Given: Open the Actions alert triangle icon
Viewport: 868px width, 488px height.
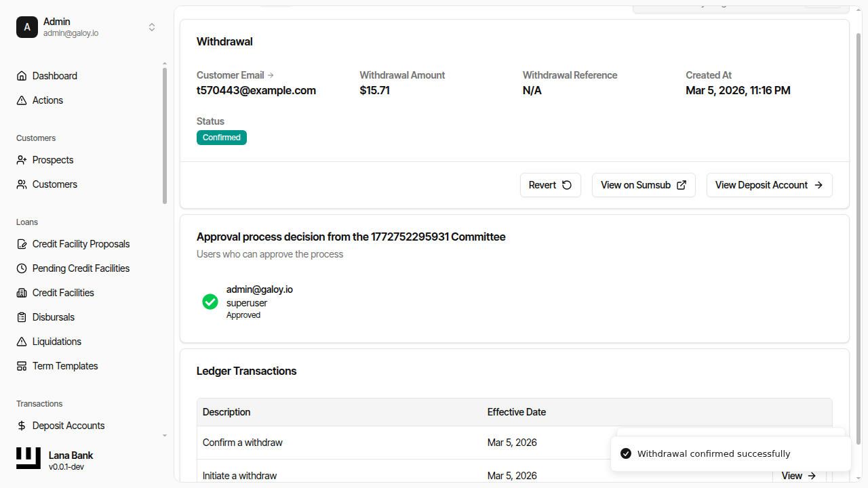Looking at the screenshot, I should [x=21, y=100].
